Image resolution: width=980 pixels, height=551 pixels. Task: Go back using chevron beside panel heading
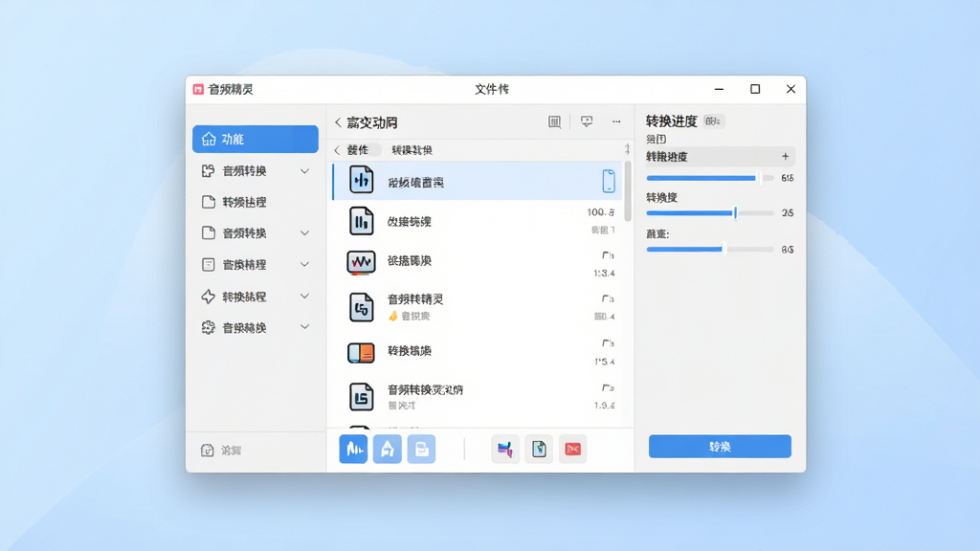[x=338, y=122]
